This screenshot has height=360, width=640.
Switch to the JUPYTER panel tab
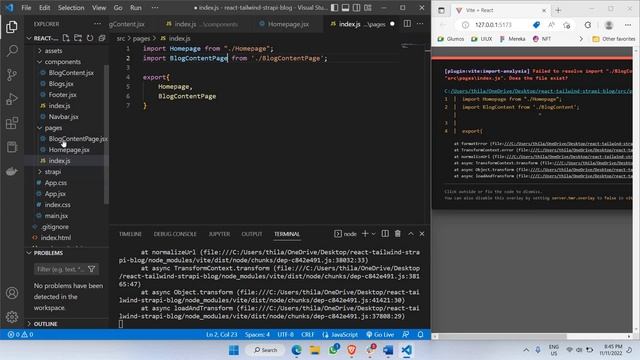pos(219,234)
